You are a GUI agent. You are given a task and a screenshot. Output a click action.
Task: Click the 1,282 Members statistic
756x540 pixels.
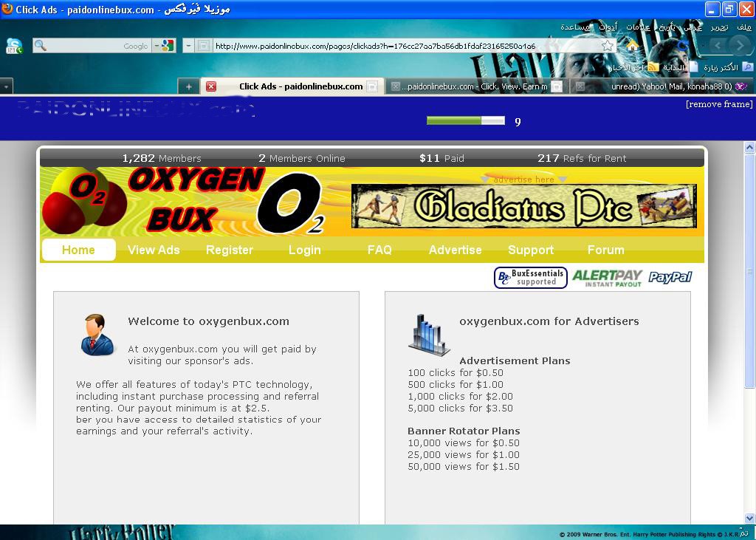(x=162, y=158)
